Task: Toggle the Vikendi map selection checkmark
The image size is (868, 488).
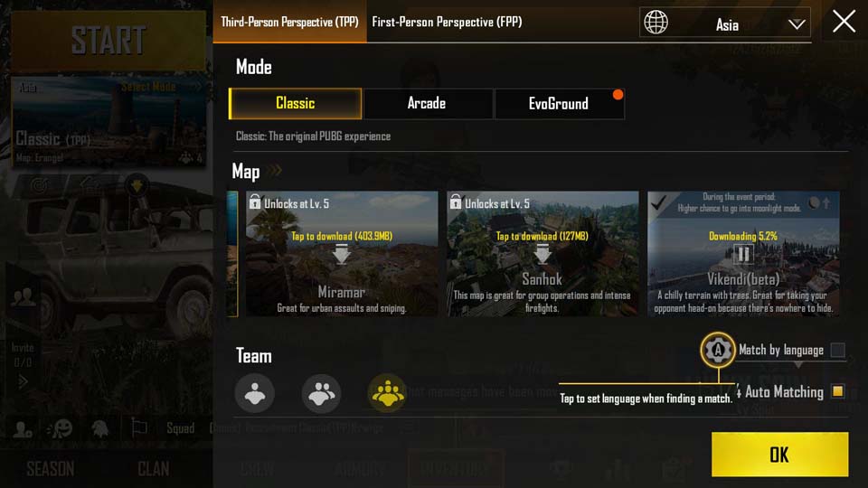Action: click(659, 203)
